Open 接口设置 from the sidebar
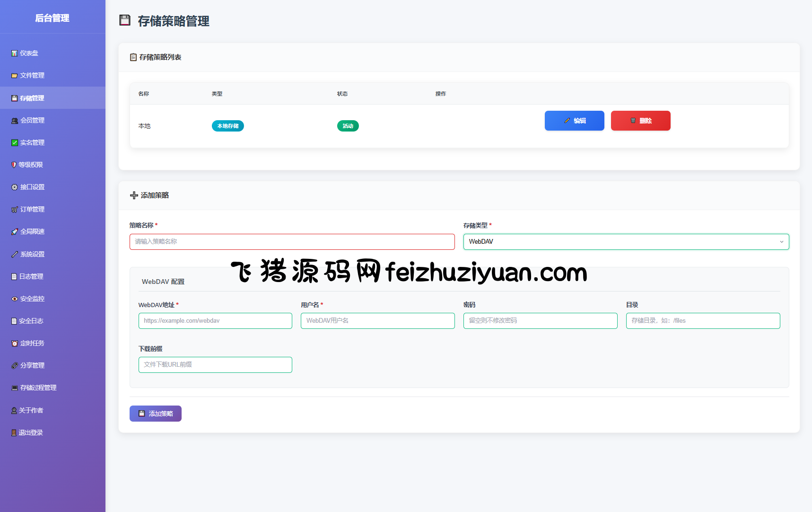This screenshot has width=812, height=512. 32,187
